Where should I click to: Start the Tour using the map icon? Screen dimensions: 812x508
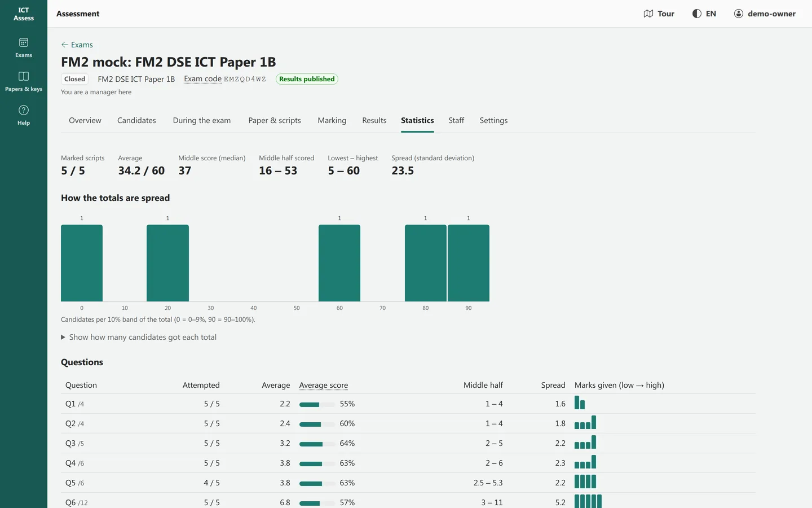coord(648,14)
